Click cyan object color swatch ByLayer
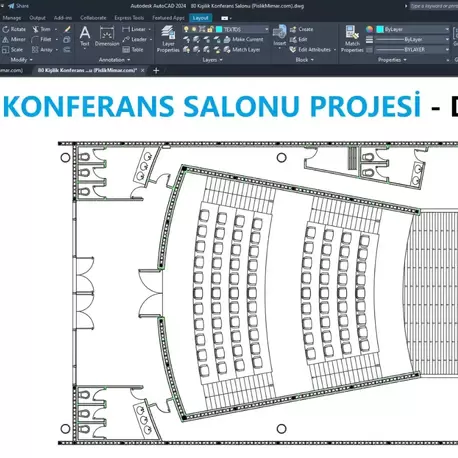The width and height of the screenshot is (458, 458). (380, 29)
